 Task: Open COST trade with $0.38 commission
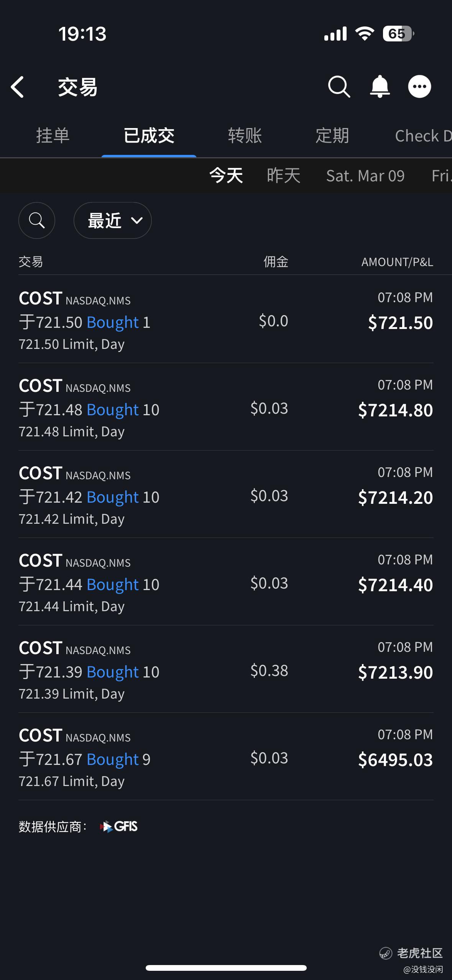(226, 669)
